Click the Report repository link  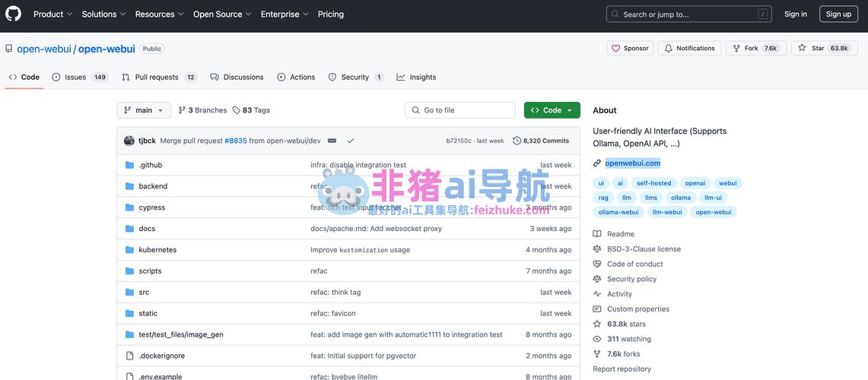click(622, 369)
